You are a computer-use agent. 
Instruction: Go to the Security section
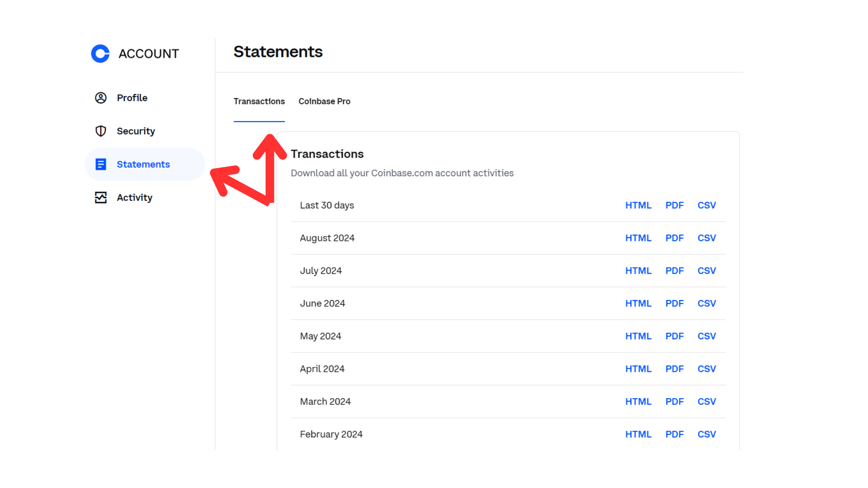coord(136,131)
